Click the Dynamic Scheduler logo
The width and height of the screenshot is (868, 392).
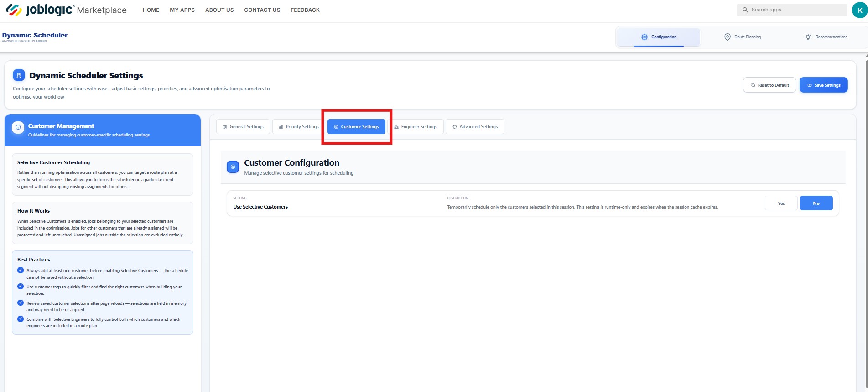pos(35,37)
